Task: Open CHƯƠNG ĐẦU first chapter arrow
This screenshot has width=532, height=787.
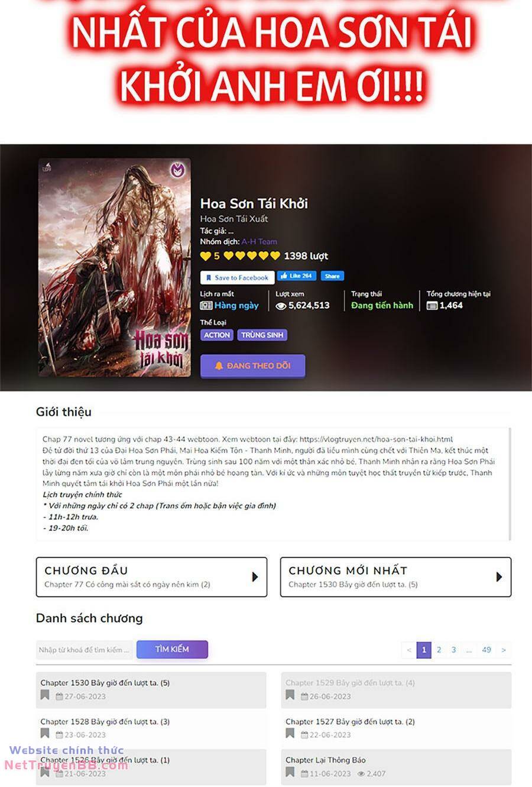Action: coord(255,577)
